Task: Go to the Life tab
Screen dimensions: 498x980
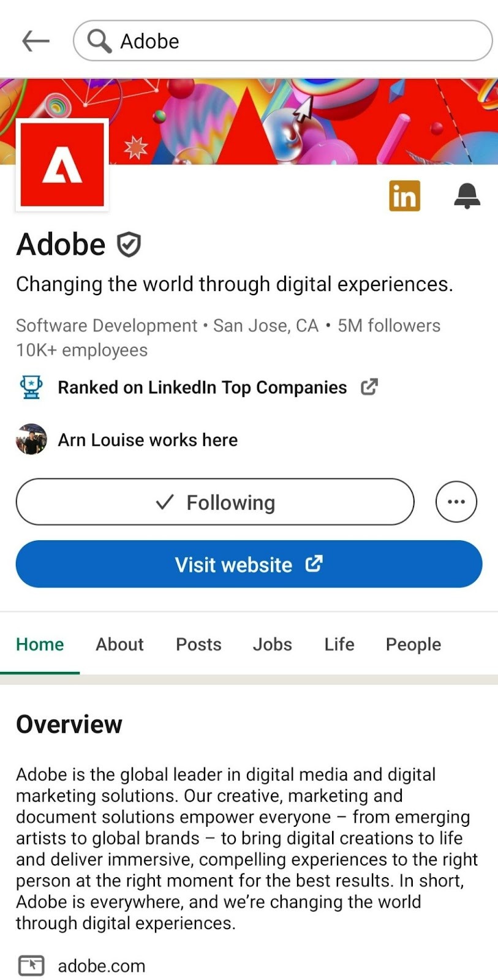Action: point(339,644)
